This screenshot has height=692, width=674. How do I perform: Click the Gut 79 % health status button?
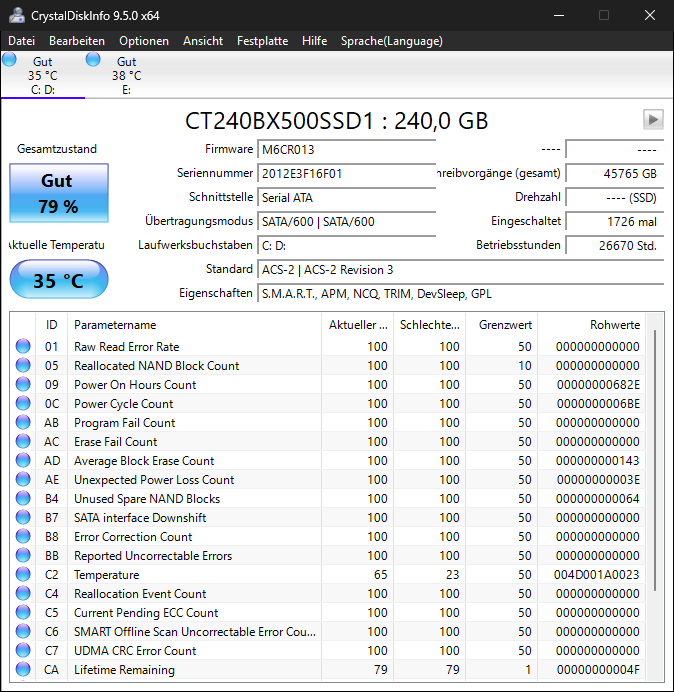click(x=59, y=193)
